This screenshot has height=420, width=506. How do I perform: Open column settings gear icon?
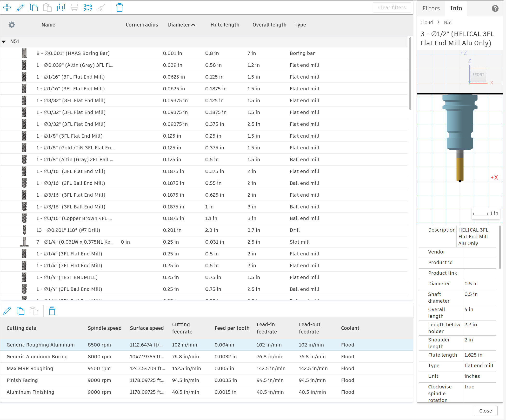[12, 25]
